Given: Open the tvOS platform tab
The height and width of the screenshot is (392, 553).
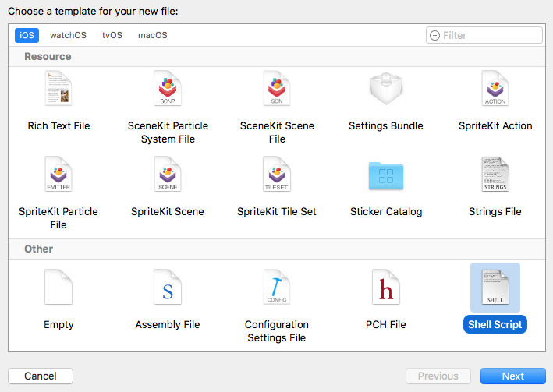Looking at the screenshot, I should click(112, 35).
